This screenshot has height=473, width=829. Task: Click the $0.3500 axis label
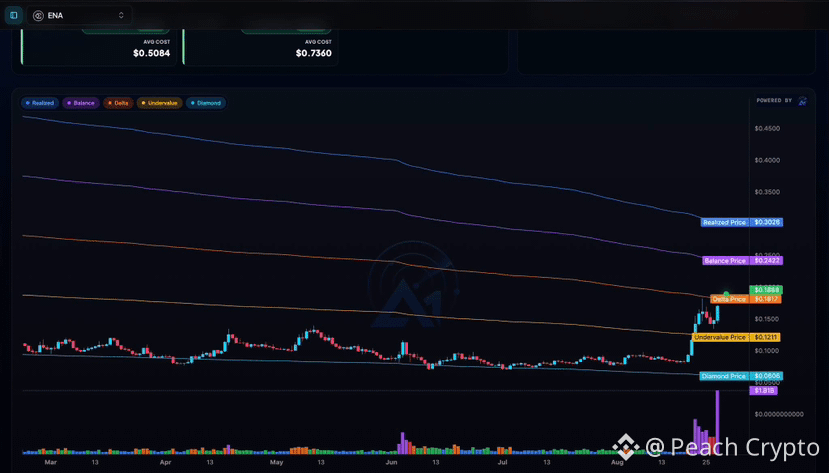767,192
